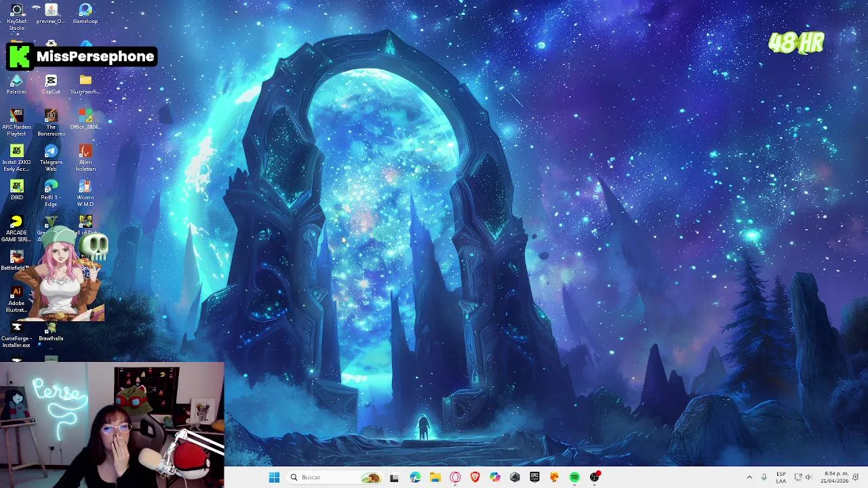868x488 pixels.
Task: Click the microphone tray icon
Action: pos(764,477)
